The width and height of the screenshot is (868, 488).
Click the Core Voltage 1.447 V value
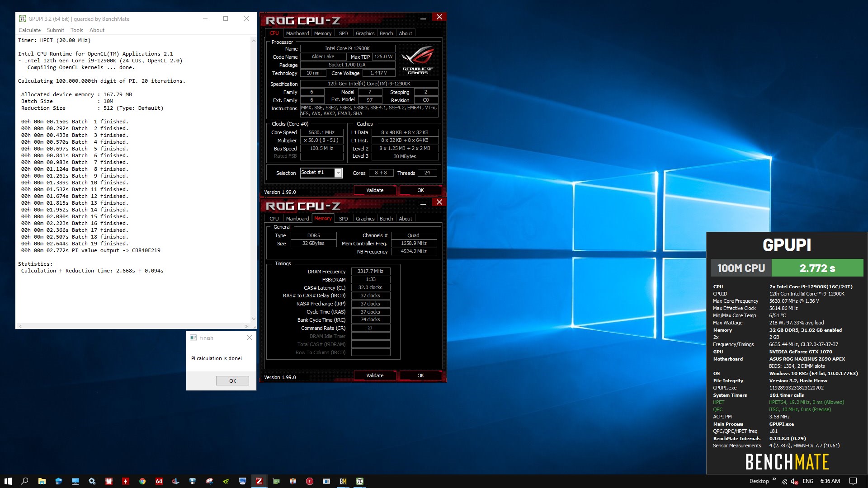point(378,73)
